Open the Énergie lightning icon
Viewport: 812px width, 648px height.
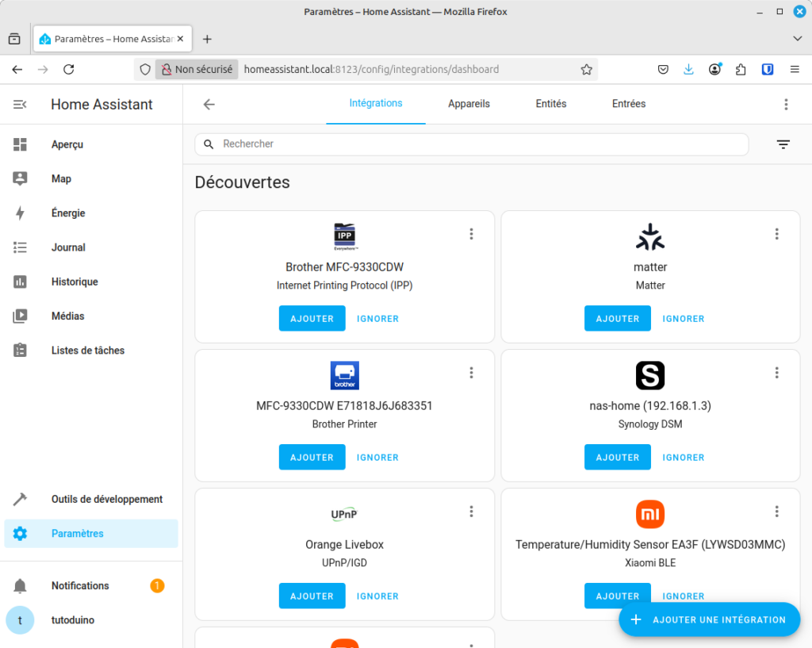pos(20,213)
